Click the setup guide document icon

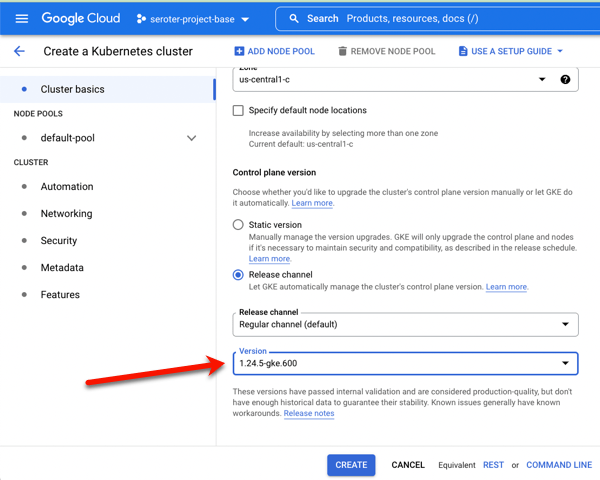[462, 51]
